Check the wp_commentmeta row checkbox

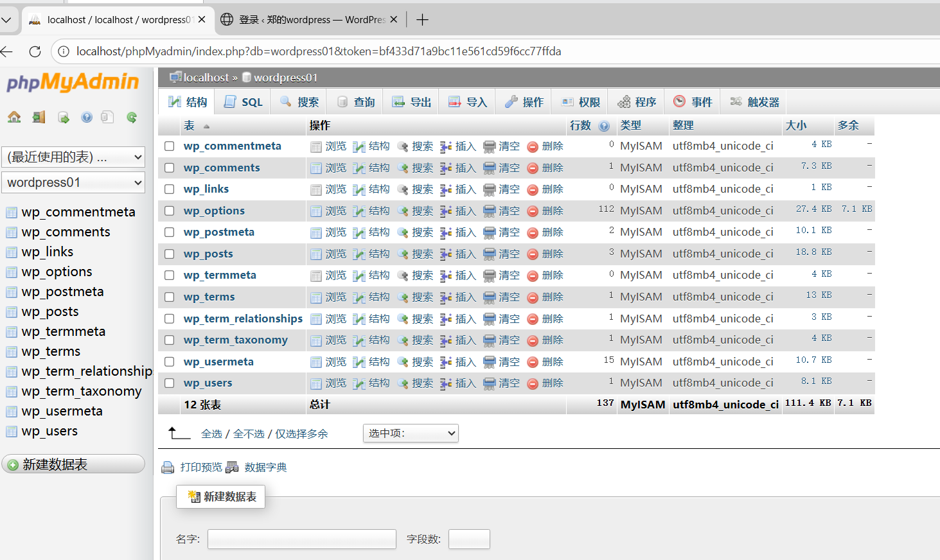click(x=170, y=146)
